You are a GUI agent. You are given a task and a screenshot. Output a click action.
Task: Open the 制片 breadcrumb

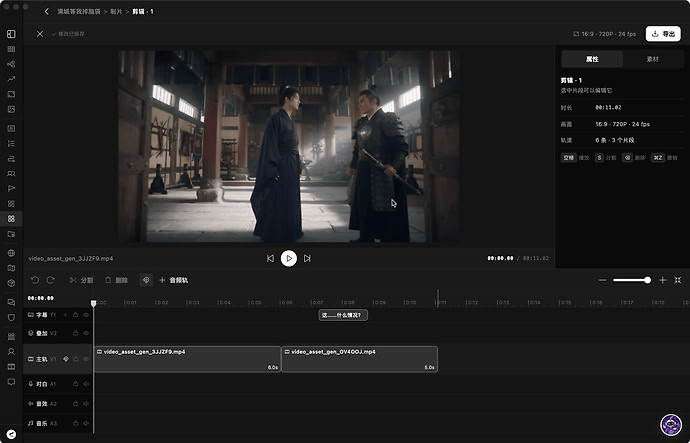116,11
